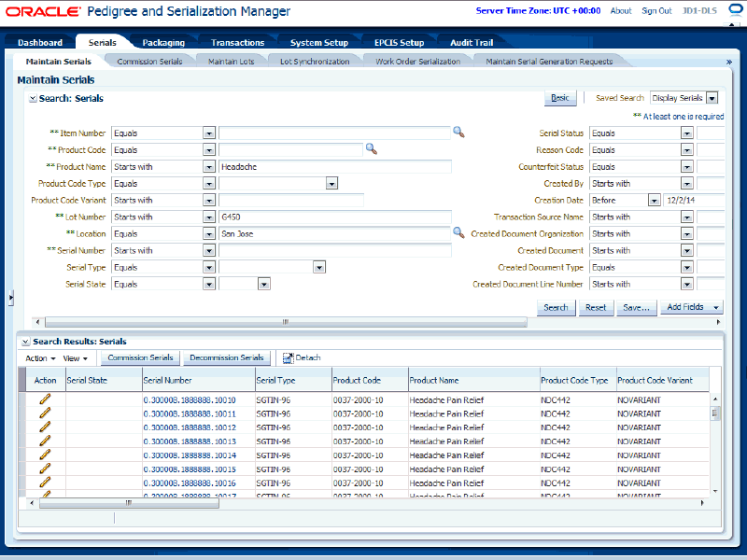Expand the left side panel splitter arrow
Viewport: 747px width, 560px height.
pos(10,298)
